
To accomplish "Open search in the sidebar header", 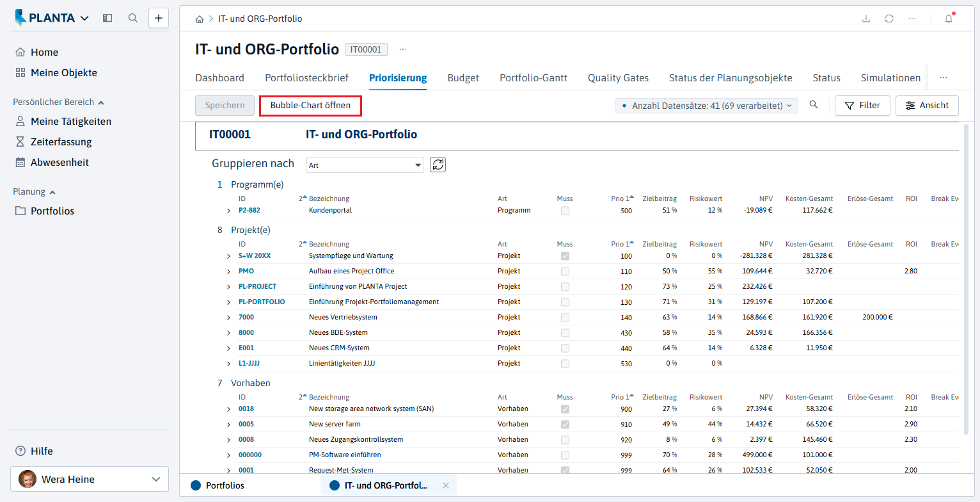I will 133,18.
